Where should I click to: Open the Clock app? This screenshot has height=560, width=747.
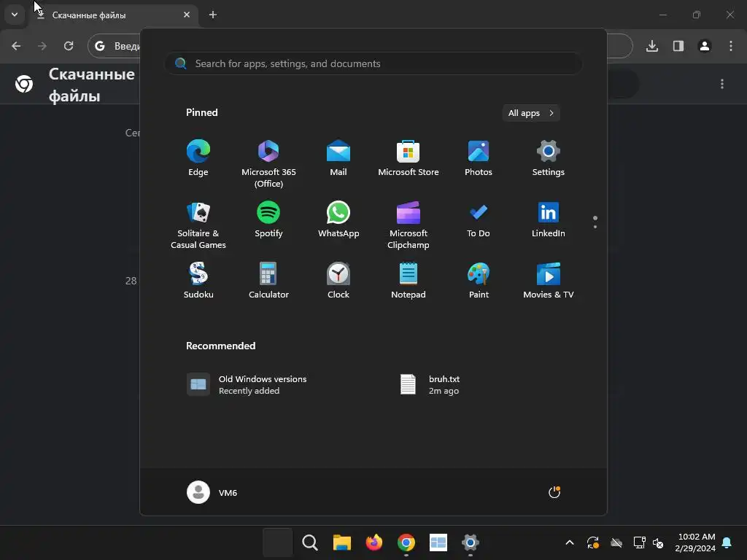(x=338, y=281)
